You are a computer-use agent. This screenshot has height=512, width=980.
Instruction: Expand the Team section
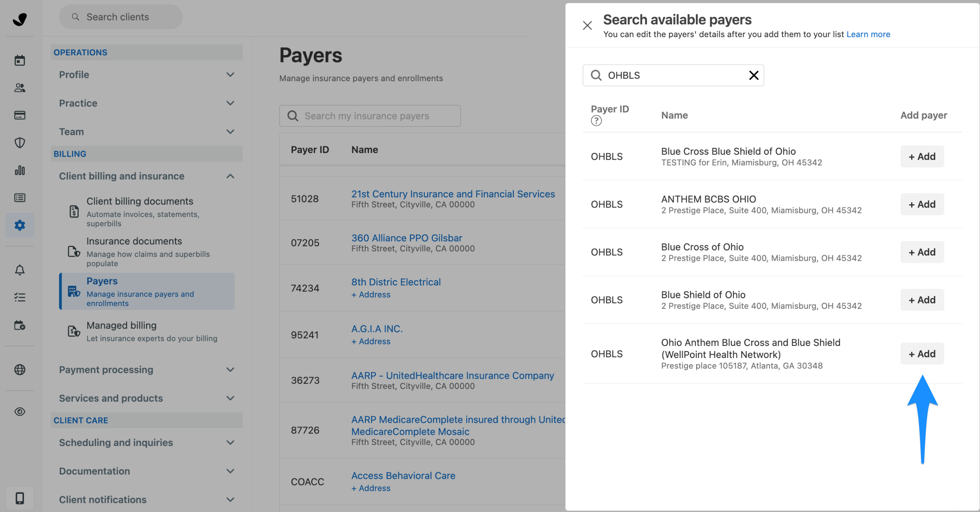pyautogui.click(x=230, y=131)
